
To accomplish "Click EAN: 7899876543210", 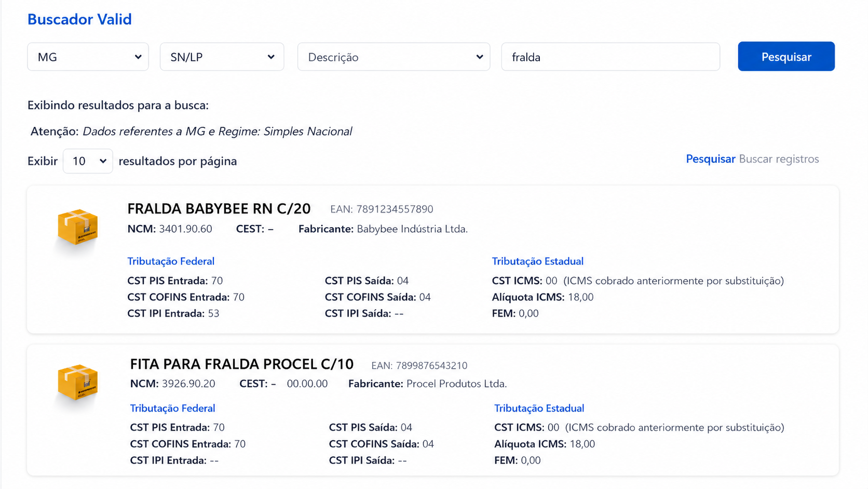I will (419, 366).
